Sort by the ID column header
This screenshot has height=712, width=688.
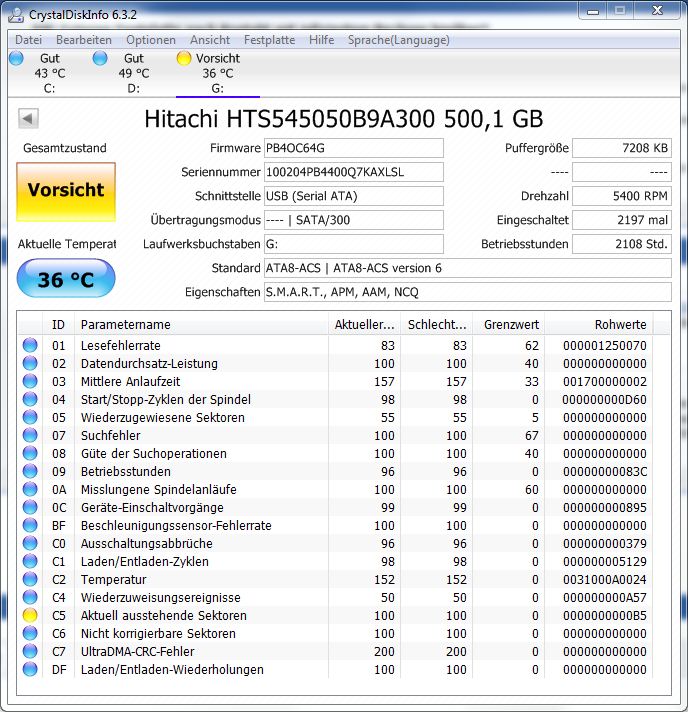point(59,325)
